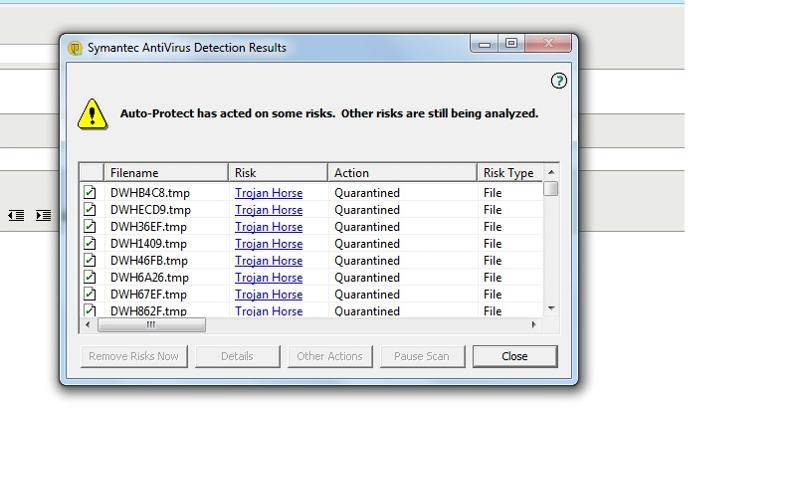The image size is (800, 483).
Task: Close the dialog with the red X
Action: click(x=548, y=44)
